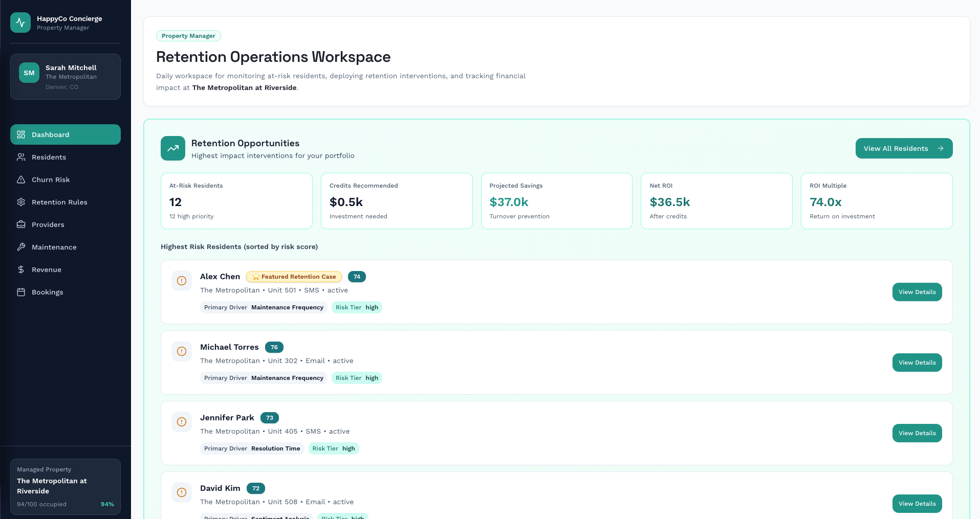Click the Projected Savings card
This screenshot has width=980, height=519.
point(557,201)
